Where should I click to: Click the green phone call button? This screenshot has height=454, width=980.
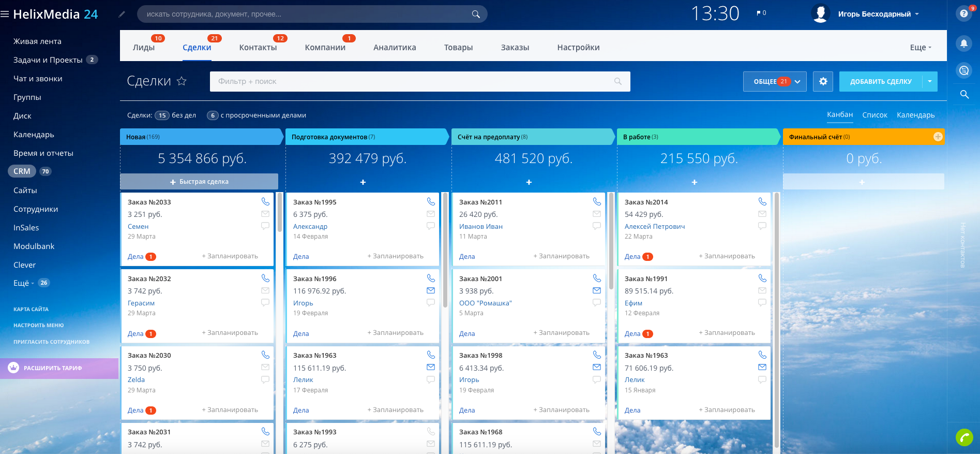[x=964, y=437]
